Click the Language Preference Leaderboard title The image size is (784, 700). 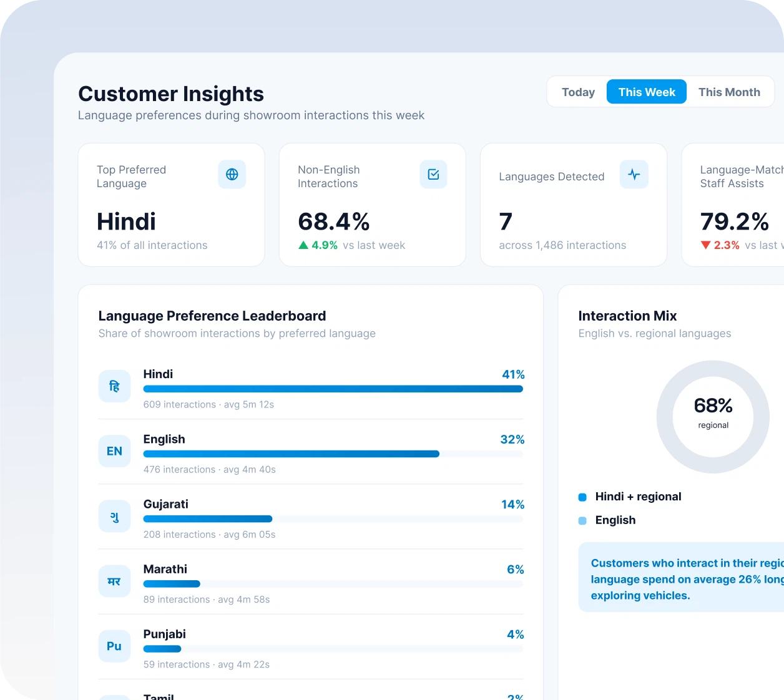coord(212,316)
